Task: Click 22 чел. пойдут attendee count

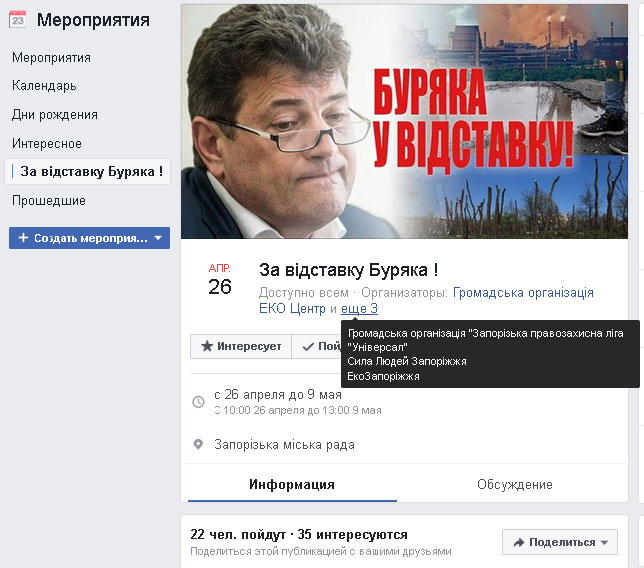Action: tap(238, 534)
